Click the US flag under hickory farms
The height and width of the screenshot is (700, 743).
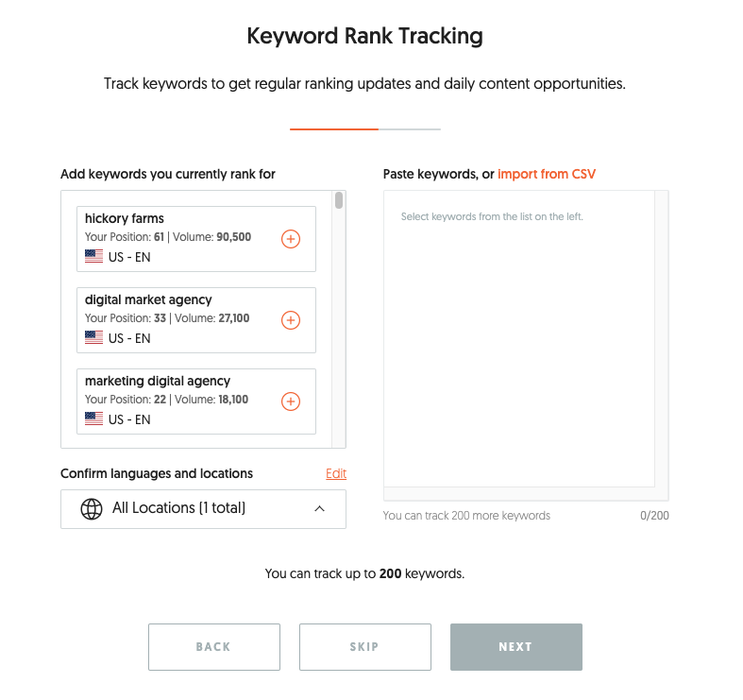(x=94, y=257)
